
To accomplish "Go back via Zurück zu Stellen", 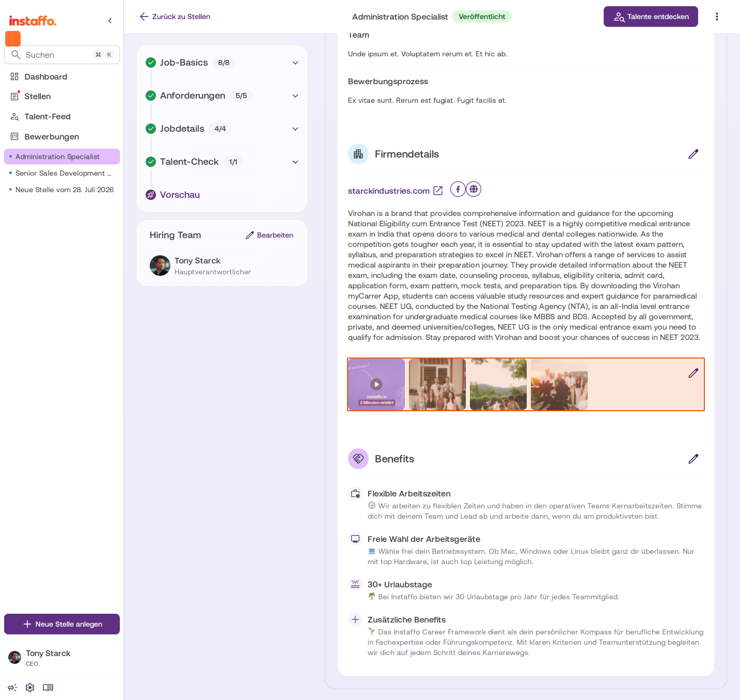I will click(175, 17).
